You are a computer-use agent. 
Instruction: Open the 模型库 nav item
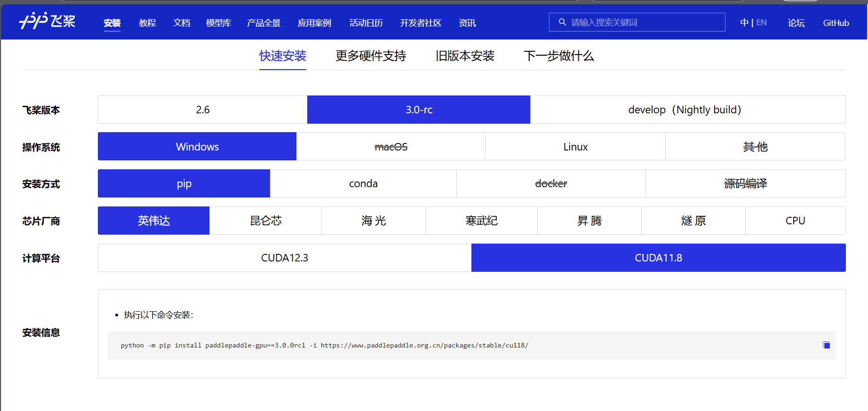(218, 23)
